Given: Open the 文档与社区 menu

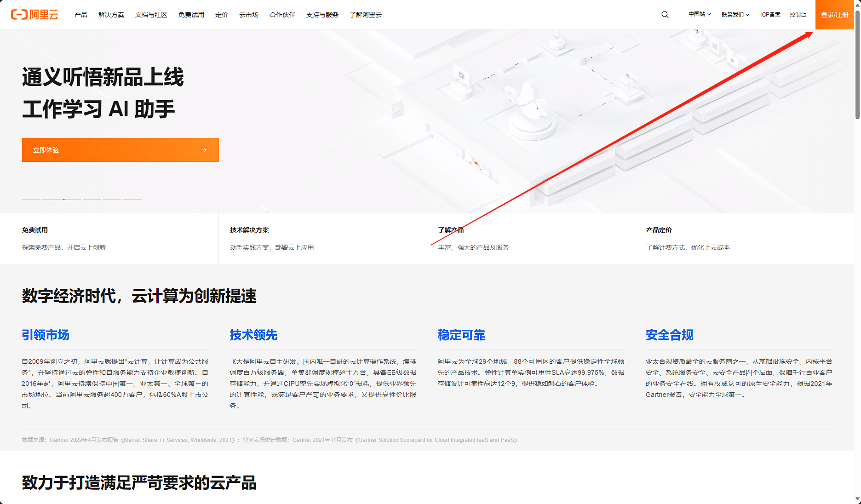Looking at the screenshot, I should [x=151, y=15].
